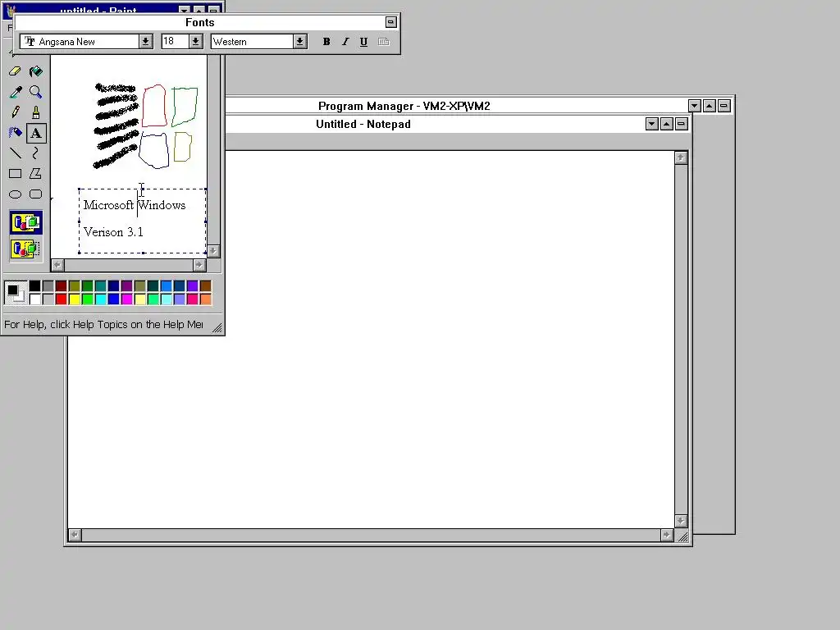Select the Ellipse shape tool

[x=15, y=194]
